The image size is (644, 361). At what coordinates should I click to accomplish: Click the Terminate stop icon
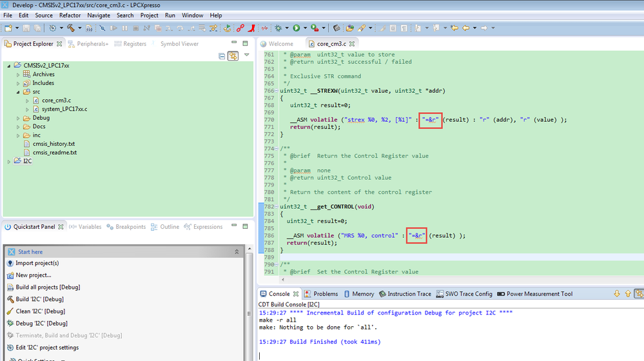(x=135, y=28)
